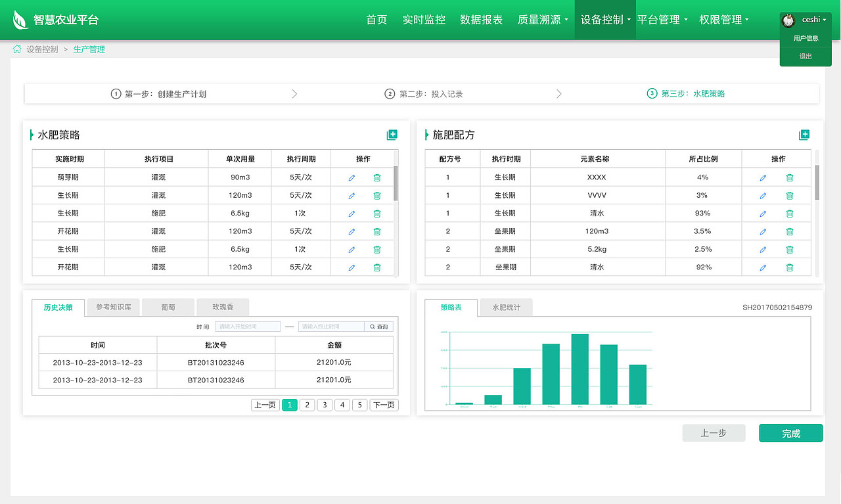Click the 所占比例 column header

(x=703, y=159)
